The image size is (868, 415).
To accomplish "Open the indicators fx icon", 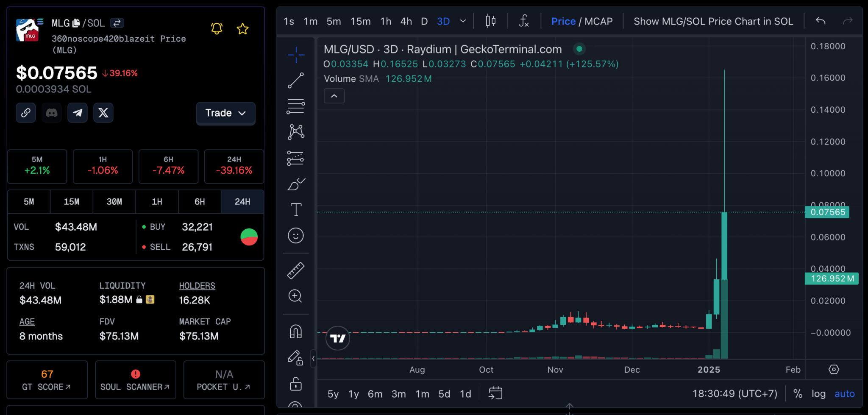I will (524, 21).
